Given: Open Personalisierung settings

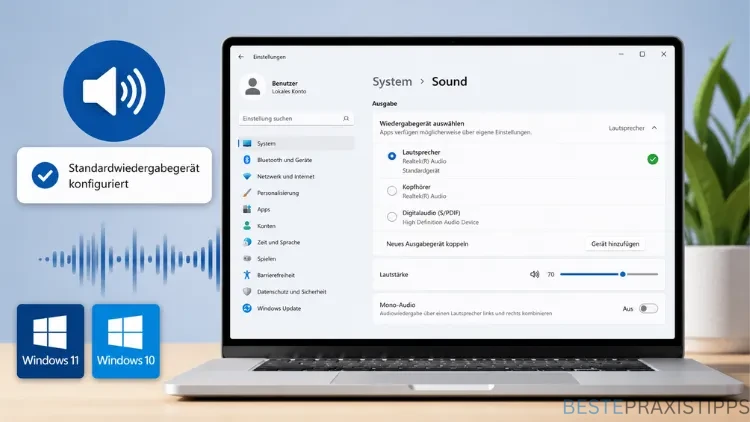Looking at the screenshot, I should pyautogui.click(x=278, y=193).
